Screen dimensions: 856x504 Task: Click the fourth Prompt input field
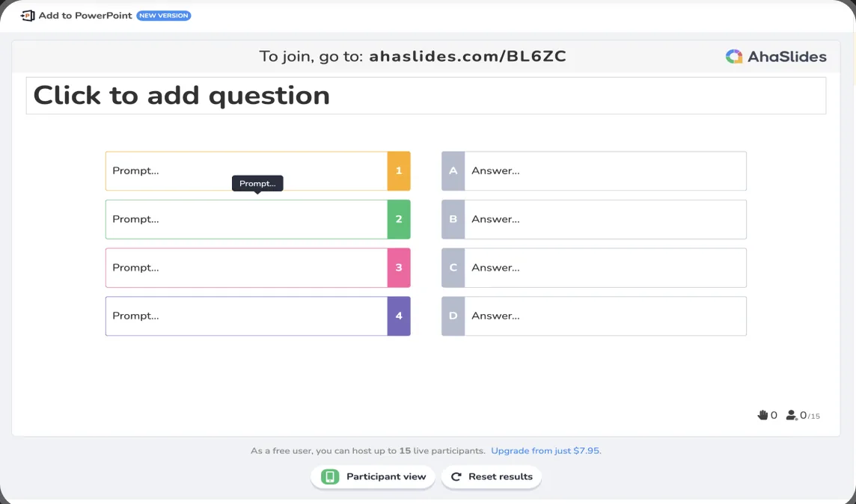(246, 316)
